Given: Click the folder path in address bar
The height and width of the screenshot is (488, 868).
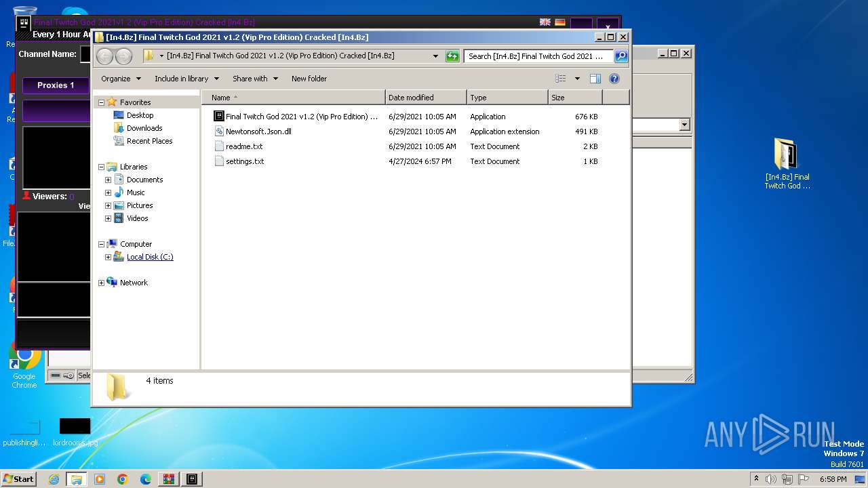Looking at the screenshot, I should point(281,56).
